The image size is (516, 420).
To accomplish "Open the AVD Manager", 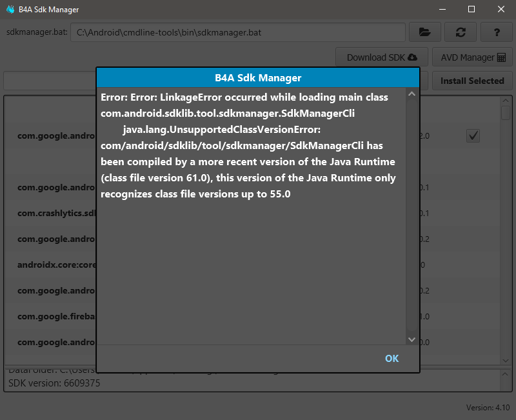I will pyautogui.click(x=473, y=57).
